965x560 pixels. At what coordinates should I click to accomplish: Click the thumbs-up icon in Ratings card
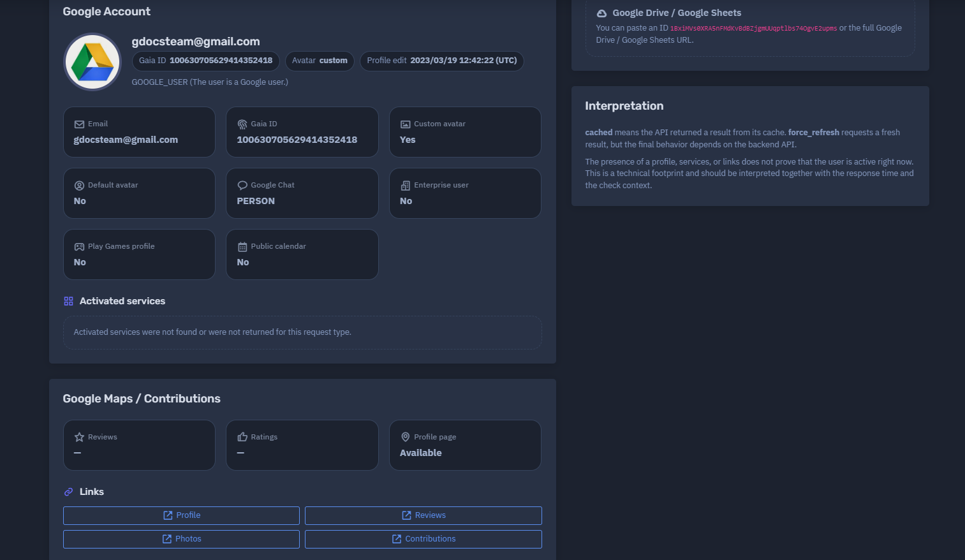coord(242,438)
